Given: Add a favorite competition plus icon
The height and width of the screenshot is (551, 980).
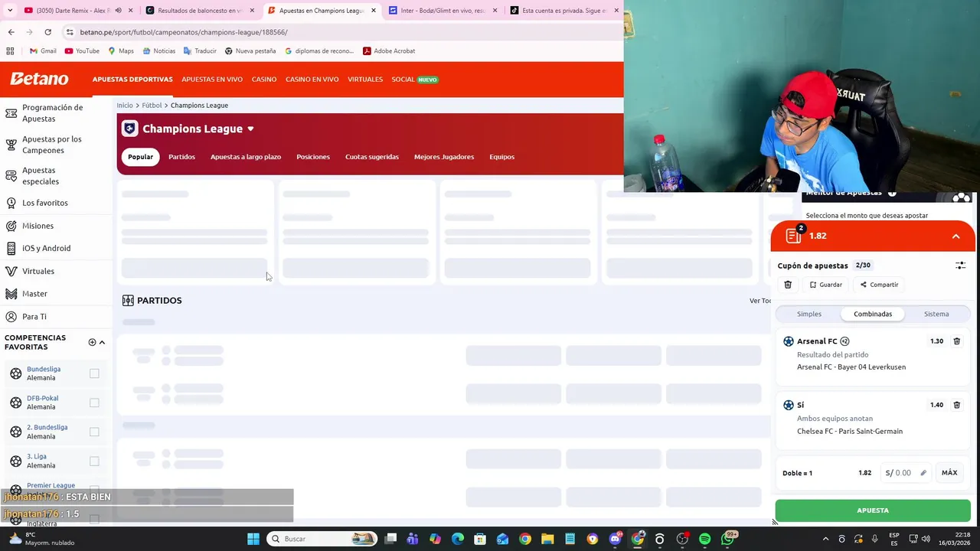Looking at the screenshot, I should pos(92,342).
